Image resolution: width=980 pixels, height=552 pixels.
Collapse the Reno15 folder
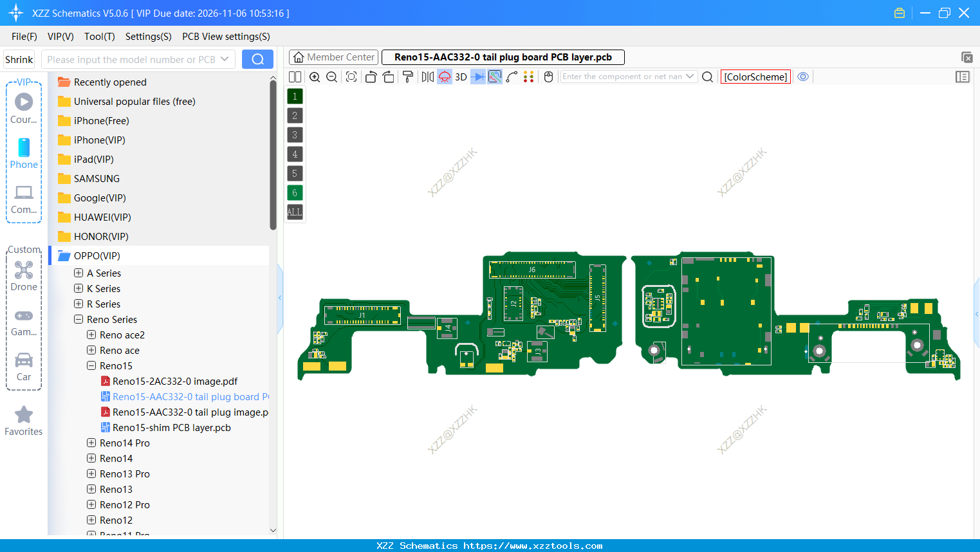click(x=91, y=365)
